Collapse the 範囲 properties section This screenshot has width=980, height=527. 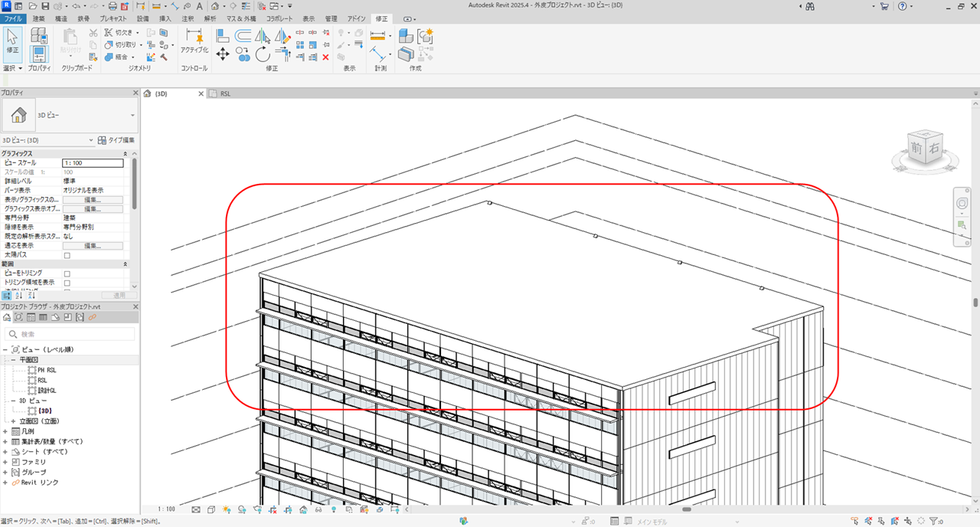[x=126, y=263]
